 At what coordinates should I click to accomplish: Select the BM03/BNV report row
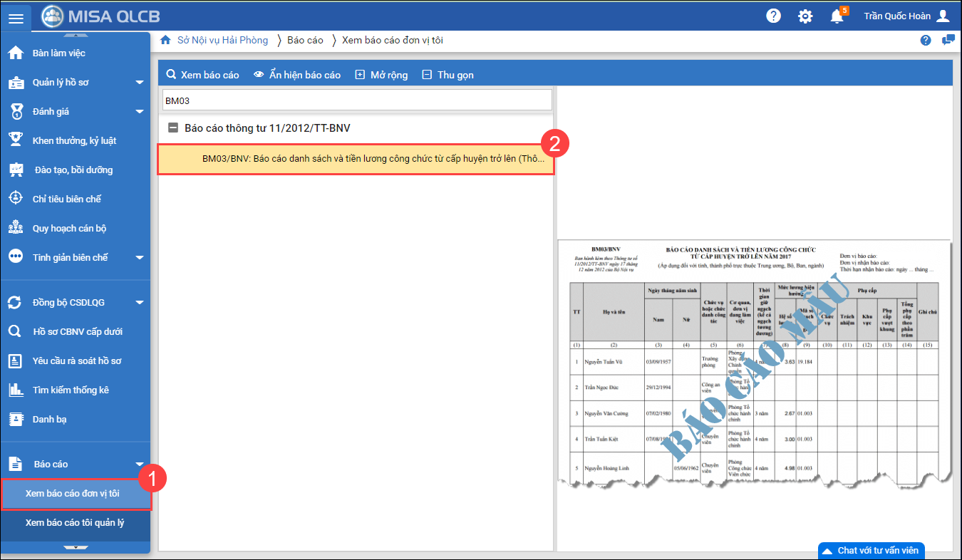click(356, 159)
